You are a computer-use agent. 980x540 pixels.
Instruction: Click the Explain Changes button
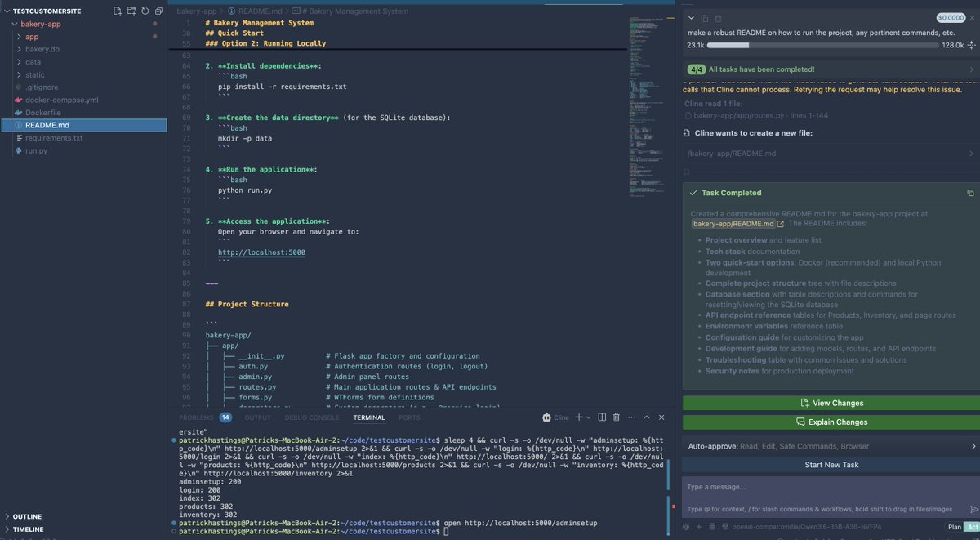[x=831, y=422]
